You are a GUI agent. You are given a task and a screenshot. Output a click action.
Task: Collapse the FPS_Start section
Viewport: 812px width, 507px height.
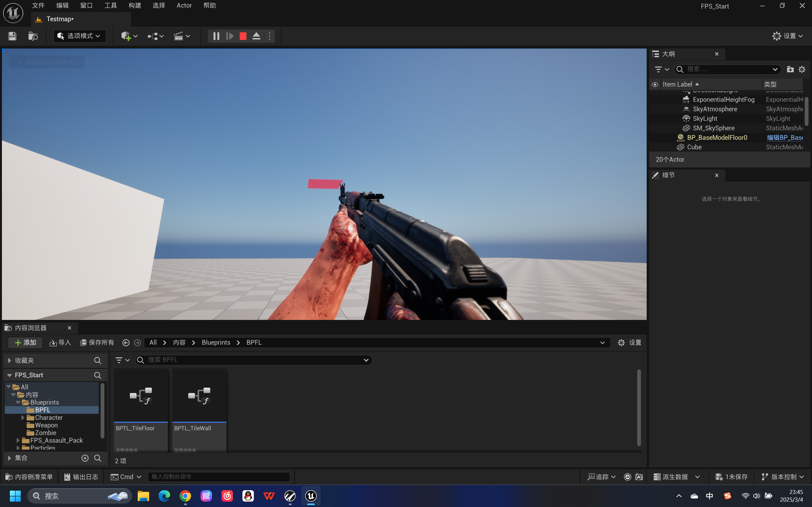point(10,375)
